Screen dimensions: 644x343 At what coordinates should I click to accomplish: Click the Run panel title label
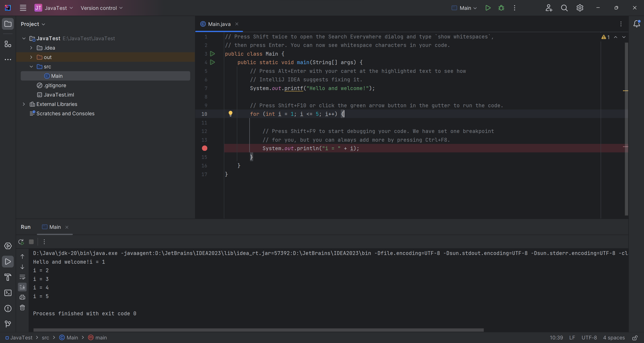tap(26, 227)
